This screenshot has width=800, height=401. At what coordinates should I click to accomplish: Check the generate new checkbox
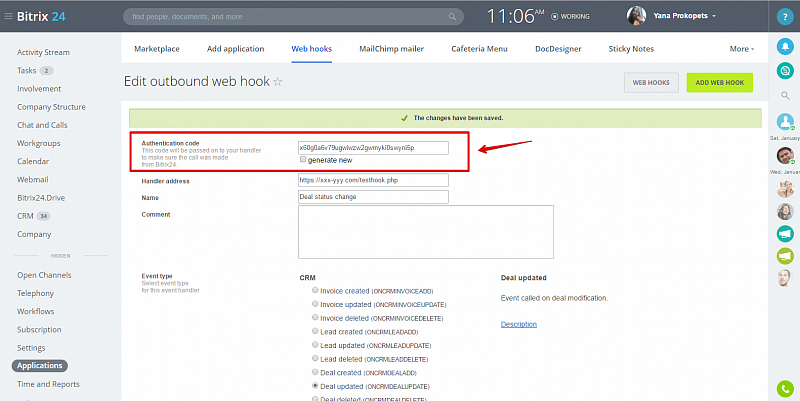(x=303, y=160)
